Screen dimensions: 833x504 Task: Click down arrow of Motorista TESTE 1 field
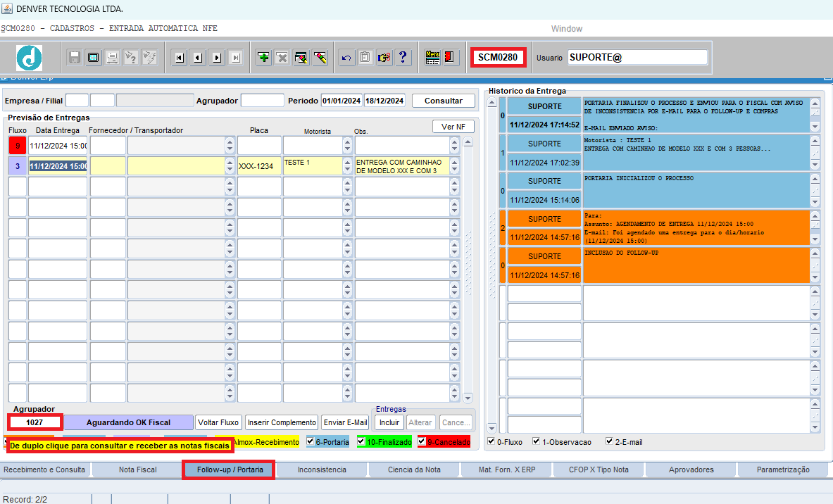[347, 170]
